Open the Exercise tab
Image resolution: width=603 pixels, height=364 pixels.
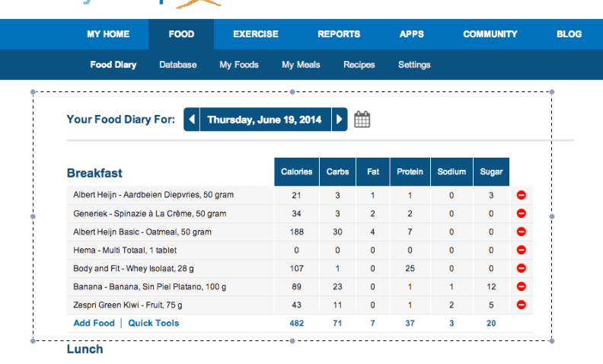coord(256,34)
